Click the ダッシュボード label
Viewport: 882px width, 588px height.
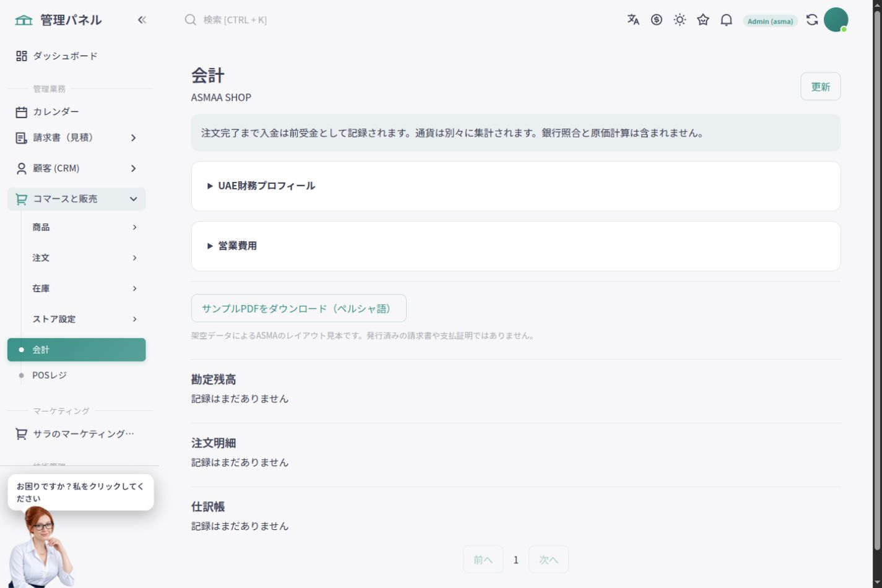(x=65, y=56)
